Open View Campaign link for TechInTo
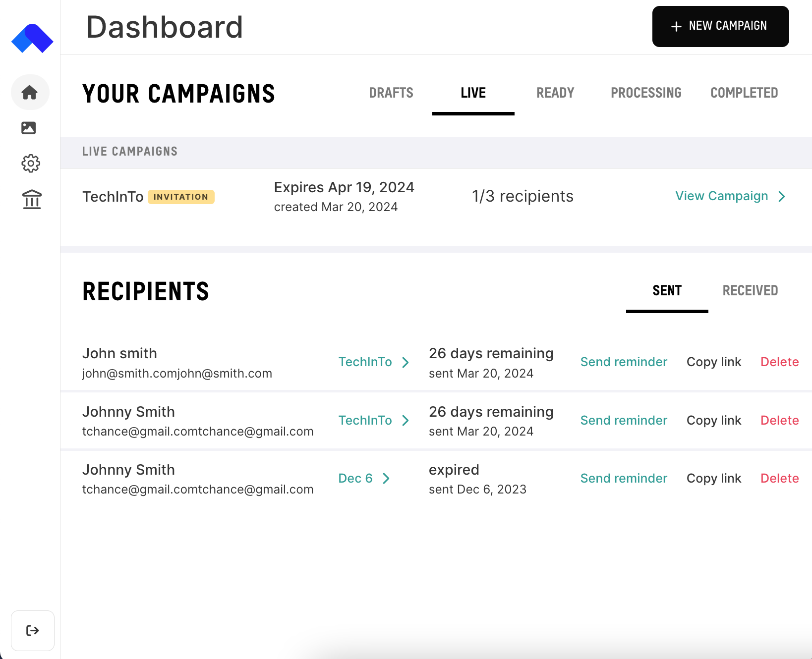Screen dimensions: 812x659 (722, 196)
